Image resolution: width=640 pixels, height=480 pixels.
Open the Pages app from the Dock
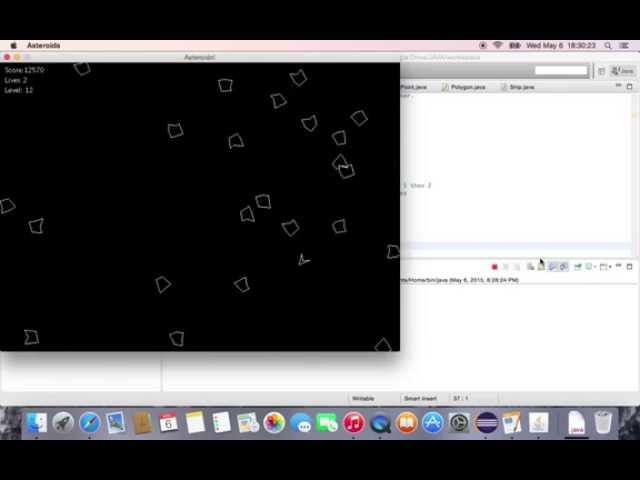point(512,422)
